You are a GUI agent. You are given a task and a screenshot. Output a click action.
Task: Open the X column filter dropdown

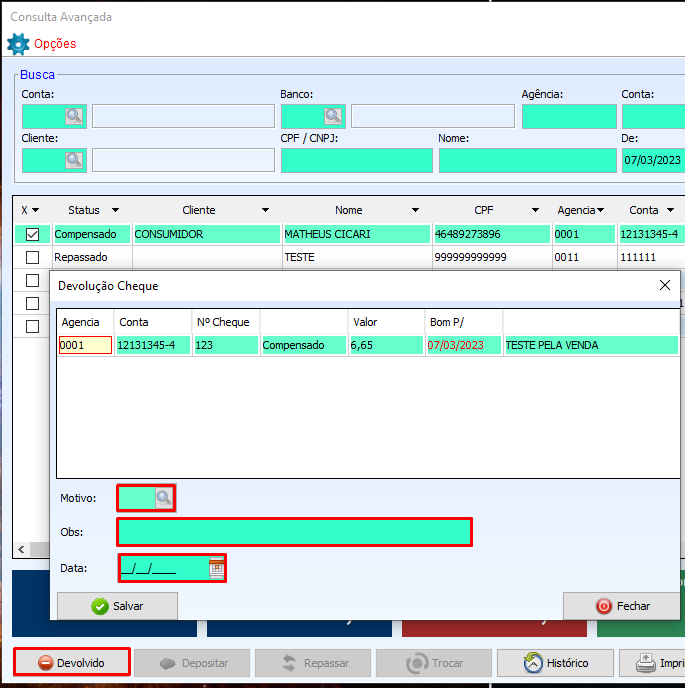point(36,210)
